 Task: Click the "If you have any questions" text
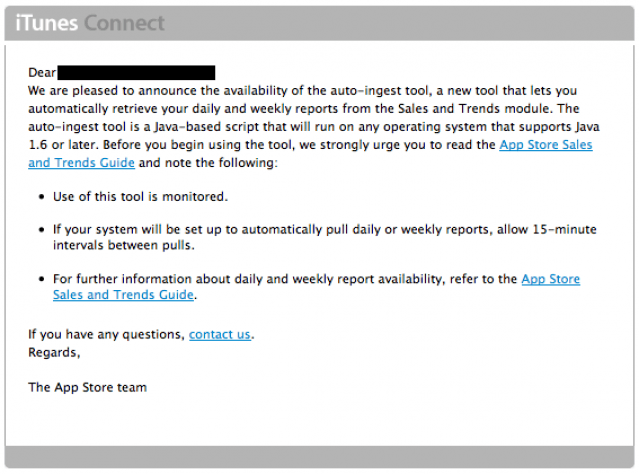pos(106,334)
